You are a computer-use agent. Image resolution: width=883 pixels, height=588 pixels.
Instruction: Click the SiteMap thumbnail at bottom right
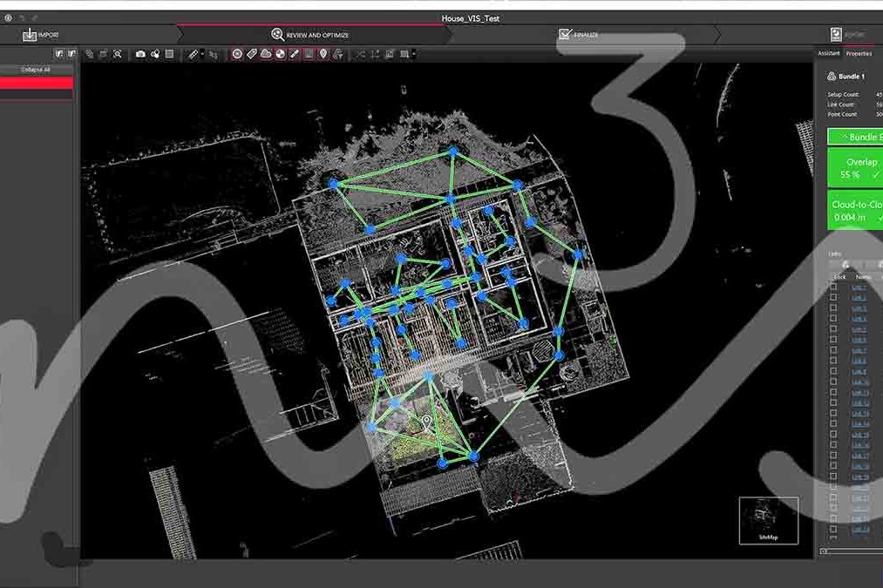768,519
